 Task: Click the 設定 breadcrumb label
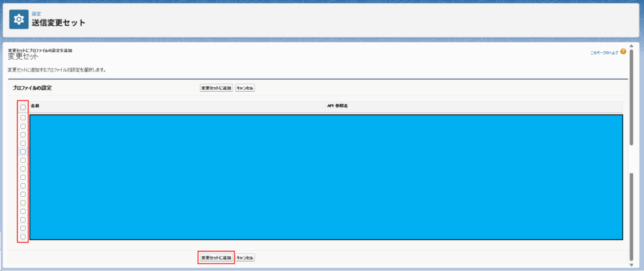click(36, 13)
